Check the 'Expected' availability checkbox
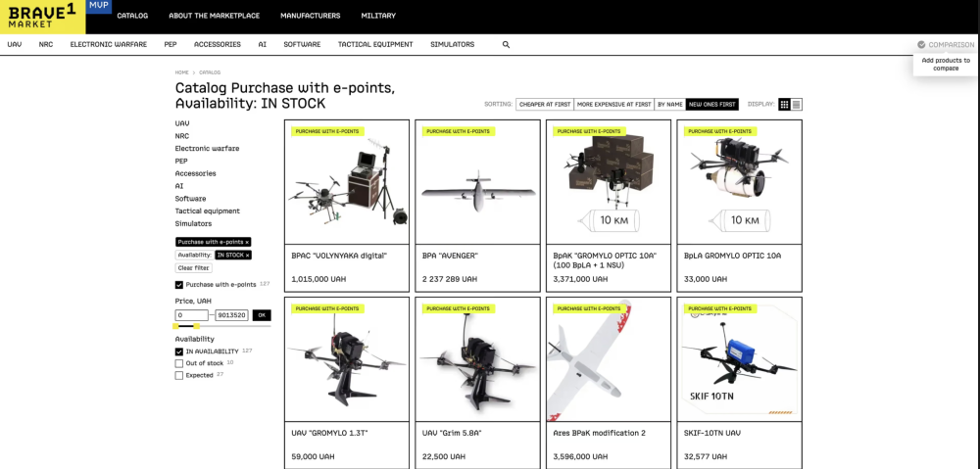 (179, 375)
